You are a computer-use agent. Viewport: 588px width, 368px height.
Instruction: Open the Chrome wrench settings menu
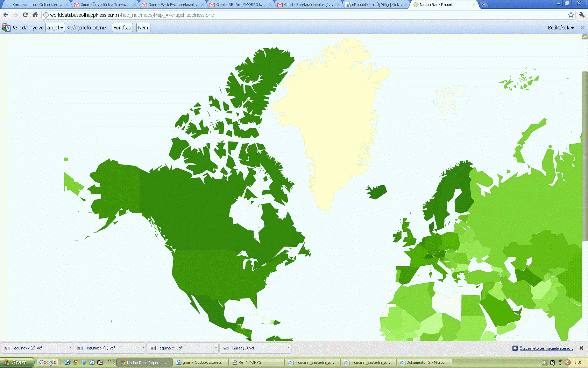tap(582, 15)
